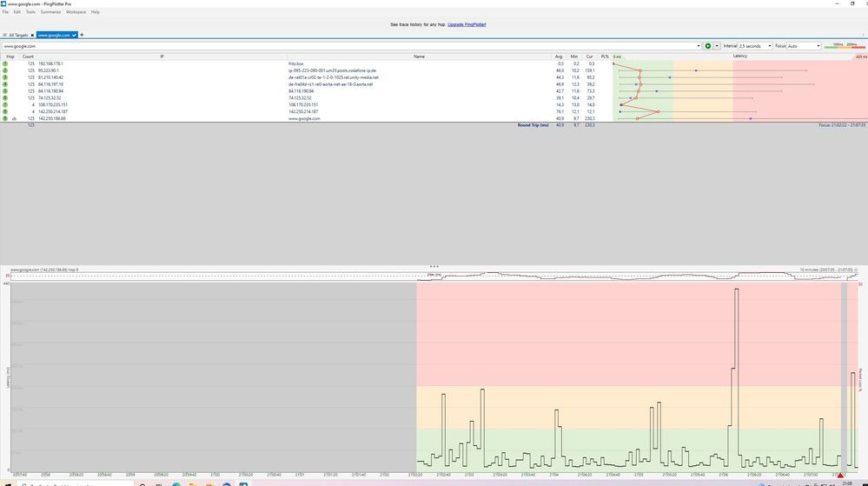Open the Tools menu
This screenshot has width=868, height=486.
pos(30,11)
